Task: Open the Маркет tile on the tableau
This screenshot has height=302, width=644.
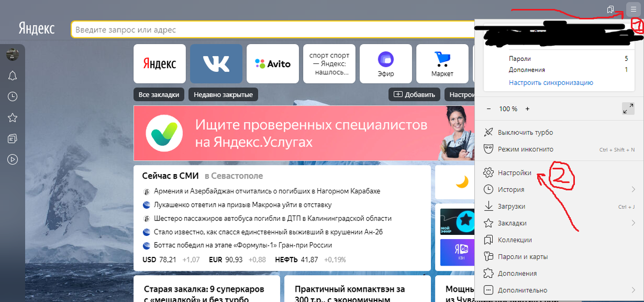Action: 442,63
